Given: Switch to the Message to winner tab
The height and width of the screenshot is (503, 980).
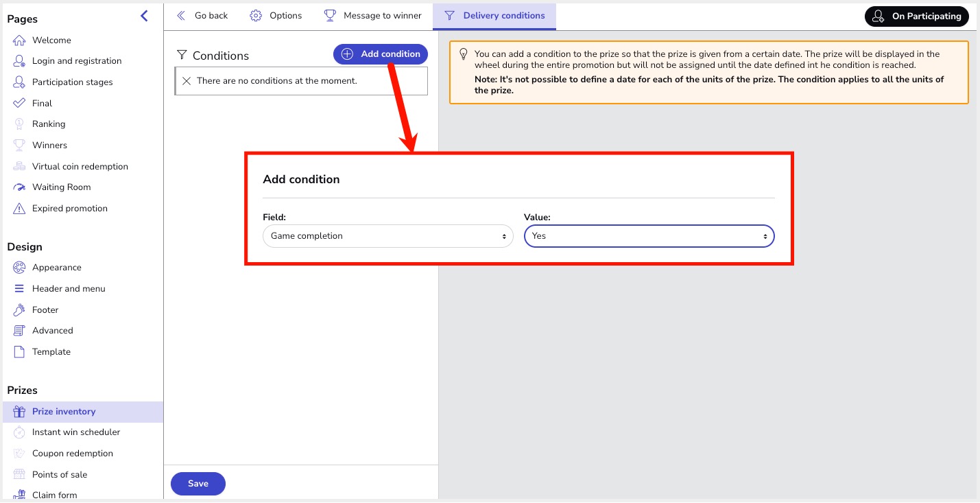Looking at the screenshot, I should (x=373, y=16).
